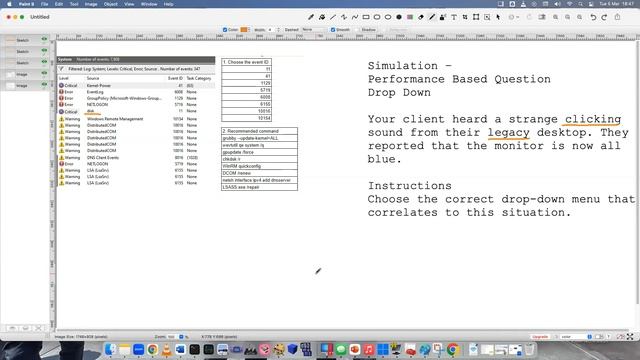The height and width of the screenshot is (360, 640).
Task: Open the Trash in Dock
Action: click(529, 349)
